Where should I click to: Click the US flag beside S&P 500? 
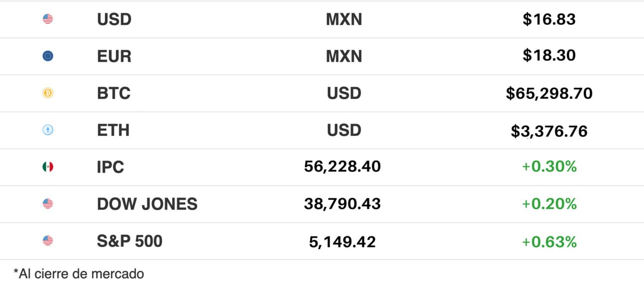48,241
